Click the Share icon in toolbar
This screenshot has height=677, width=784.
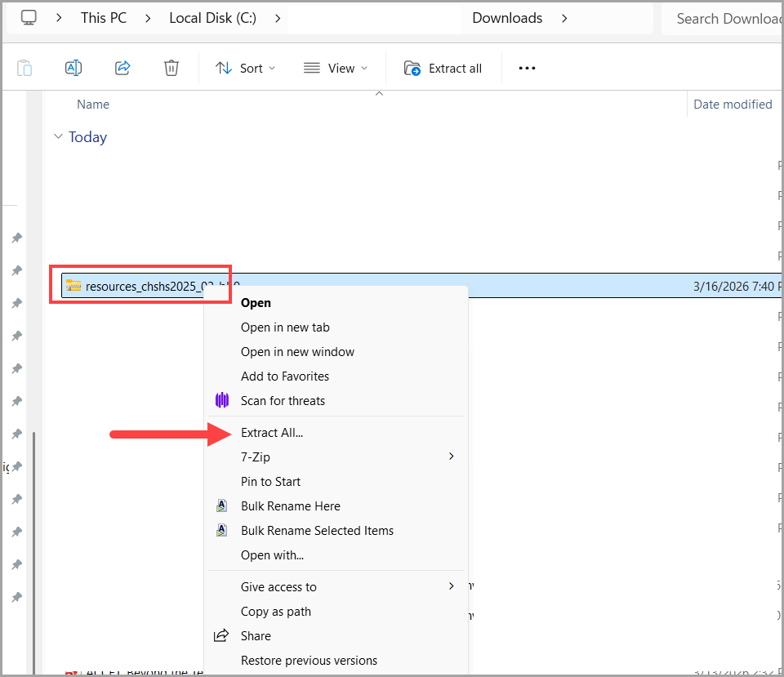122,68
